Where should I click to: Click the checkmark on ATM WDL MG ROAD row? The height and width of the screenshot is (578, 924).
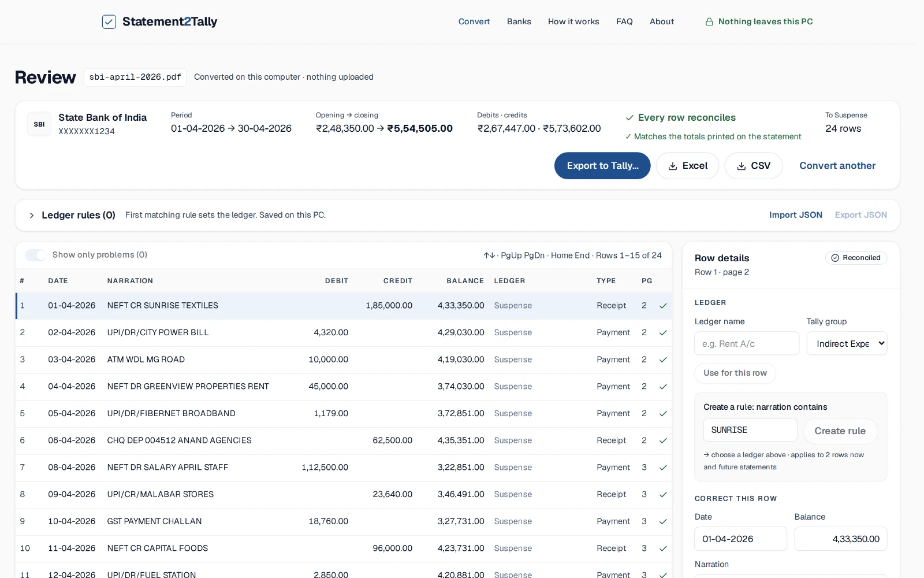pyautogui.click(x=663, y=360)
